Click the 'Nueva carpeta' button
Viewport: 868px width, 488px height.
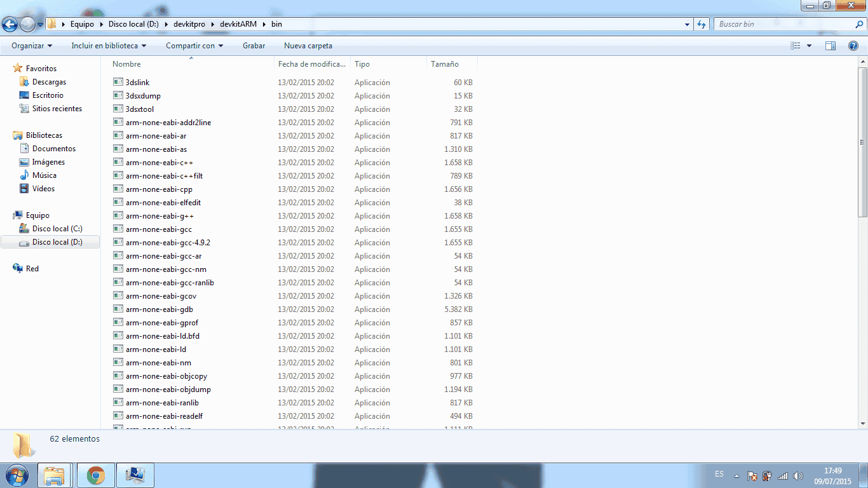[308, 46]
